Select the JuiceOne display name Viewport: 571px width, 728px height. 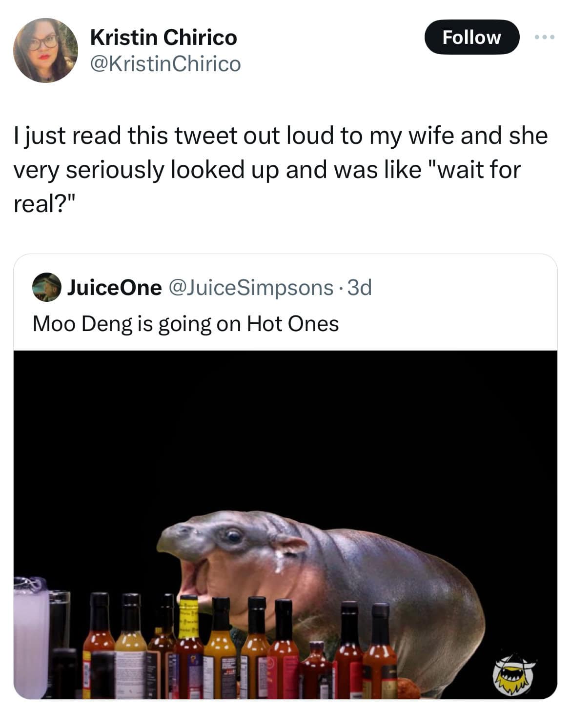(114, 288)
